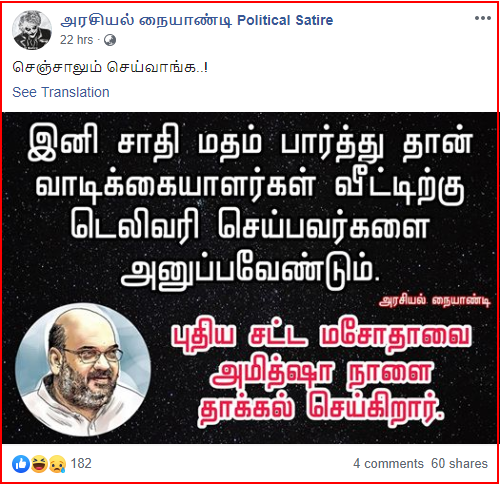Image resolution: width=500 pixels, height=484 pixels.
Task: Click the 22 hrs timestamp
Action: [x=76, y=40]
